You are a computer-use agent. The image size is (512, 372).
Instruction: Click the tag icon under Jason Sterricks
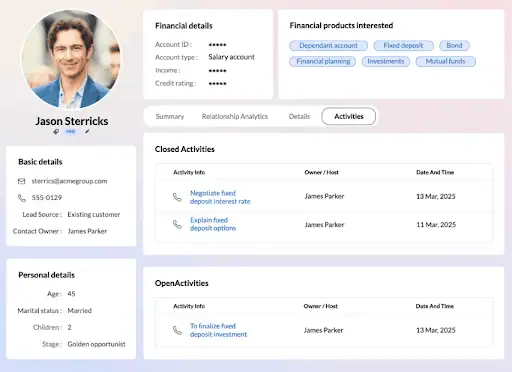pyautogui.click(x=56, y=132)
